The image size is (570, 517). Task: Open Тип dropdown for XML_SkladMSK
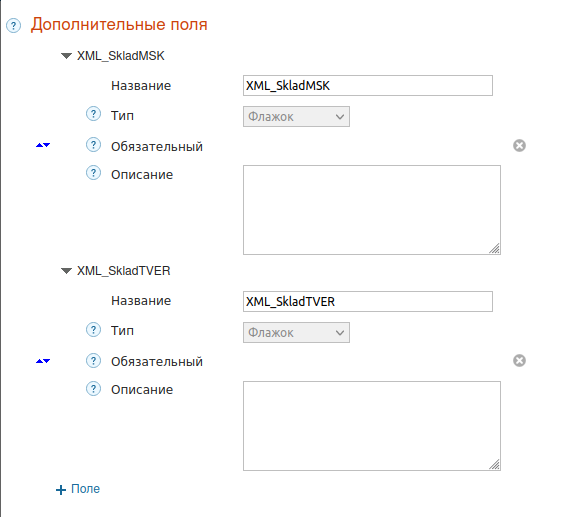pos(296,116)
